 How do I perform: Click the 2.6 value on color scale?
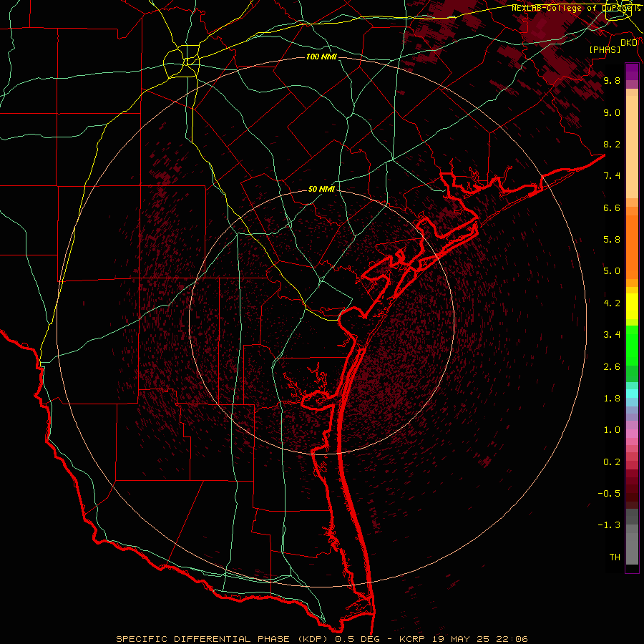point(612,367)
